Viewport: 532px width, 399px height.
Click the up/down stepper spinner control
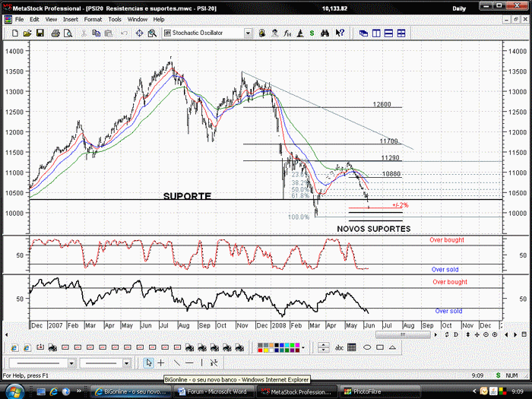pos(323,347)
